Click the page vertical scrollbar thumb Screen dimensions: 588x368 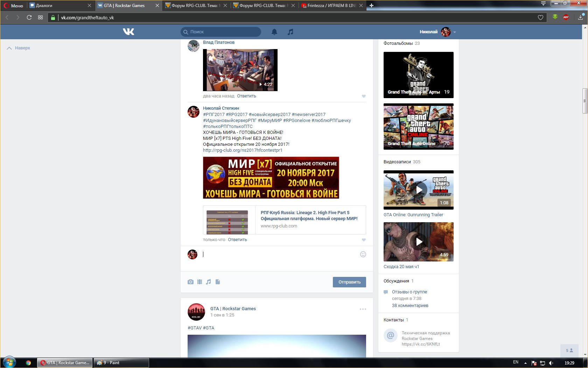point(585,101)
